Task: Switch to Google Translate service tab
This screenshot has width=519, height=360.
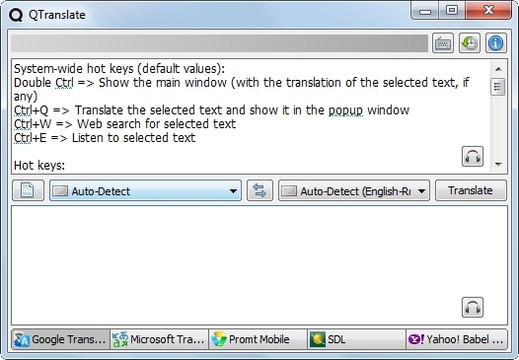Action: (x=60, y=339)
